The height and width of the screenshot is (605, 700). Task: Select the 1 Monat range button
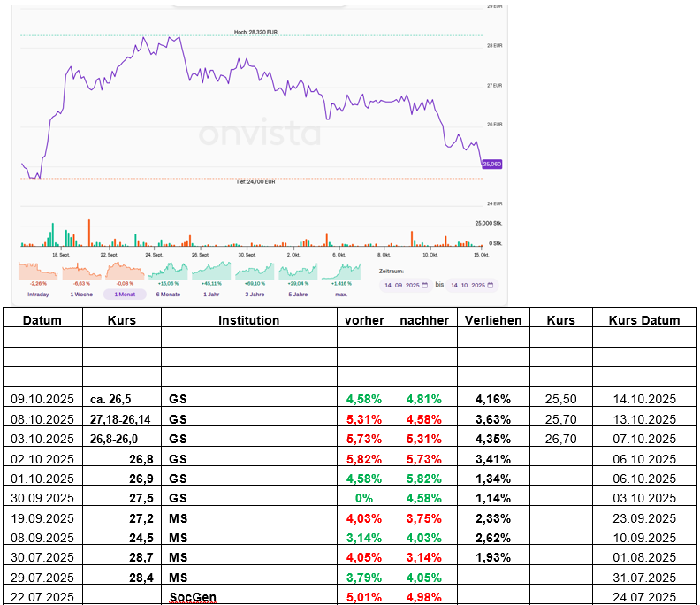(125, 294)
